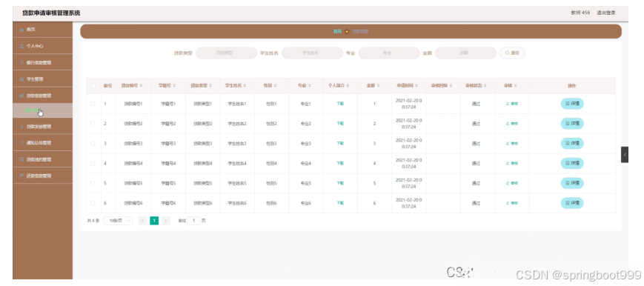Expand 通知公告管理 using its chevron
Viewport: 644px width, 286px height.
[65, 143]
